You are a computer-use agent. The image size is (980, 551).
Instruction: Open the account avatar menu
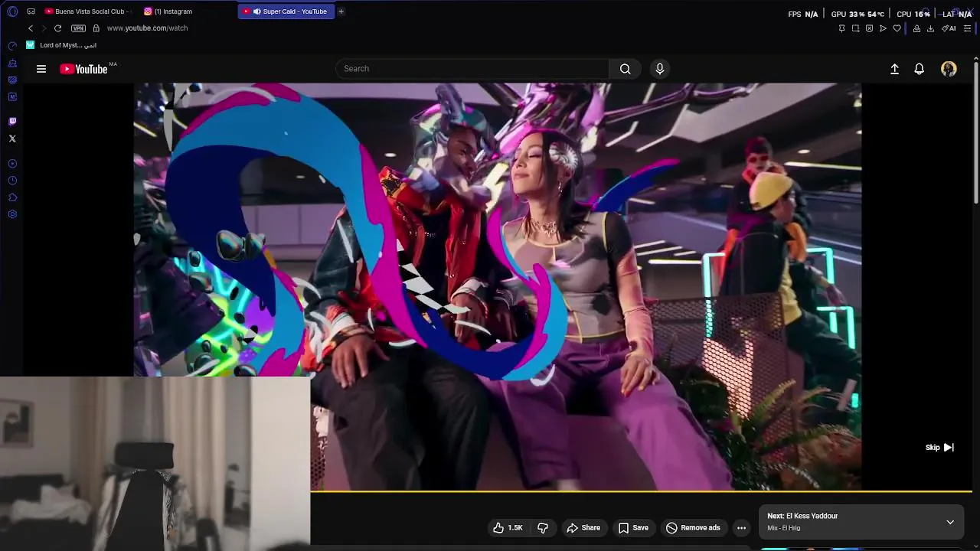coord(949,69)
